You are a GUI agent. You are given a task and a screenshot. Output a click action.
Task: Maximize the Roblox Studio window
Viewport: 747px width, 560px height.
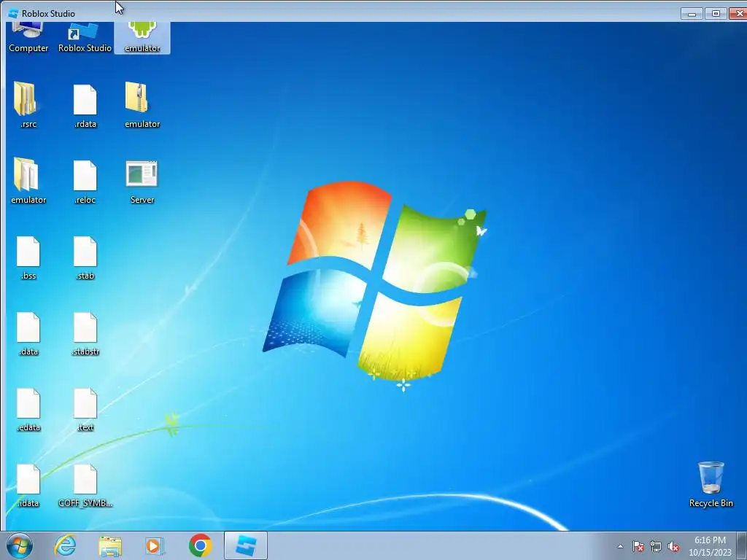point(716,13)
